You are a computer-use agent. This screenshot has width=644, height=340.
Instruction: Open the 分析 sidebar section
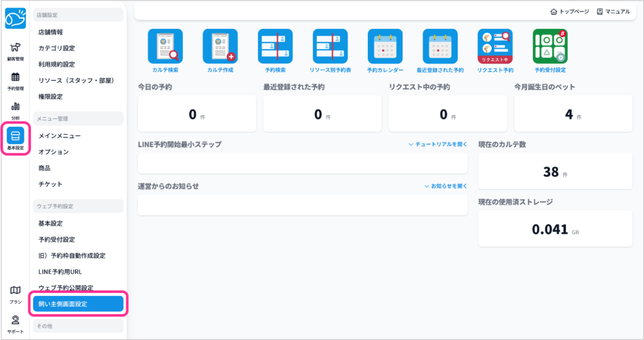click(15, 110)
